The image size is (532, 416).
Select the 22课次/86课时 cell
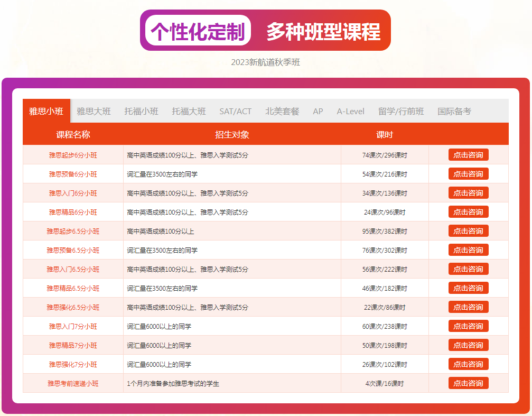coord(385,307)
